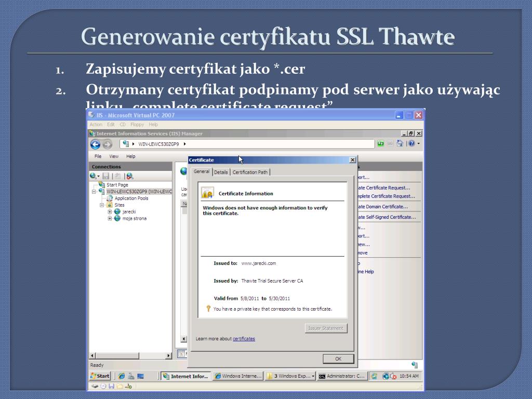Expand the jarecki site node

coord(110,212)
